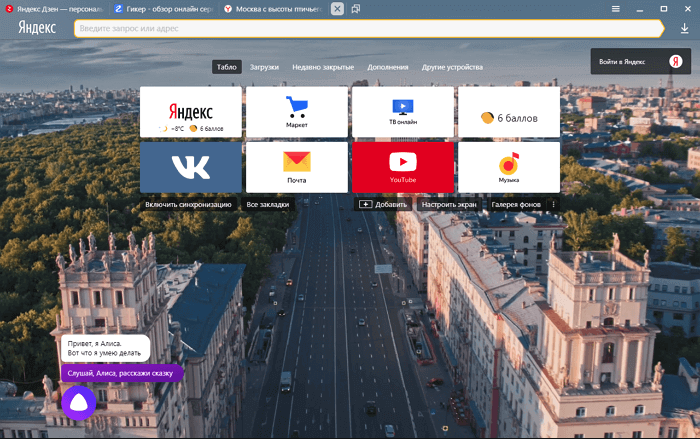700x439 pixels.
Task: Select the Другие устройства tab
Action: [x=452, y=67]
